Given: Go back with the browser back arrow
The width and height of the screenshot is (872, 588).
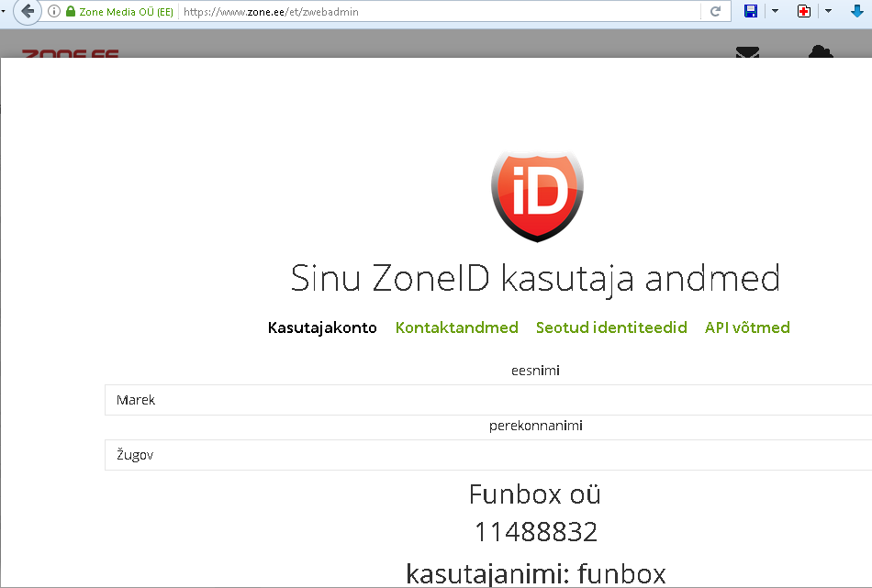Looking at the screenshot, I should click(28, 11).
